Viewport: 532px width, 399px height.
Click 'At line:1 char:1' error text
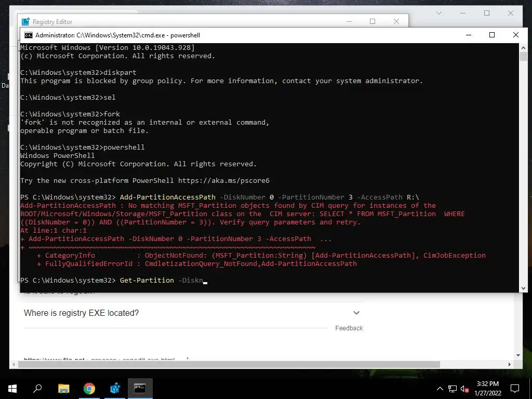tap(54, 230)
